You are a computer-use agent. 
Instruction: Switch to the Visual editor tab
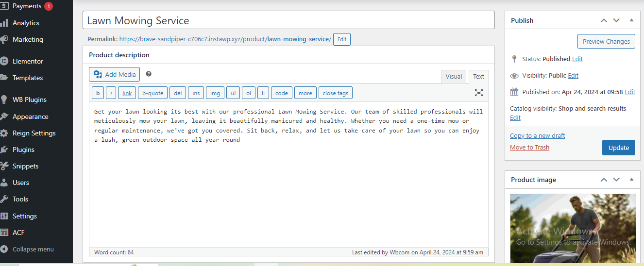pyautogui.click(x=454, y=76)
